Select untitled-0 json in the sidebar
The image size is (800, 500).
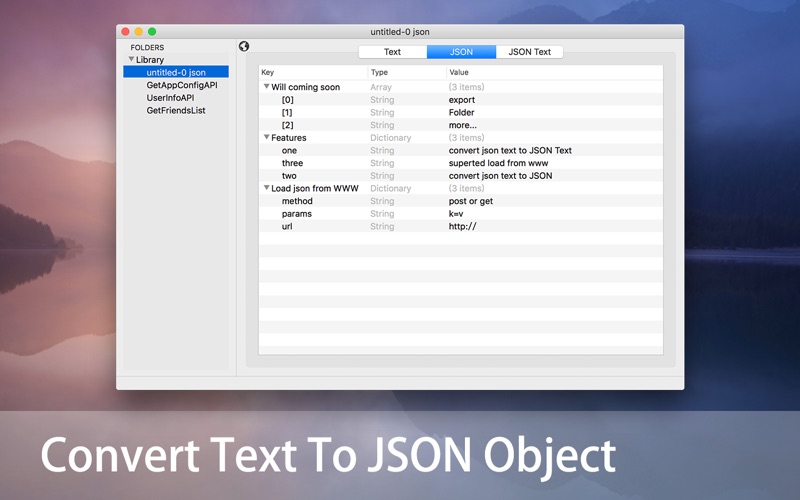tap(176, 72)
